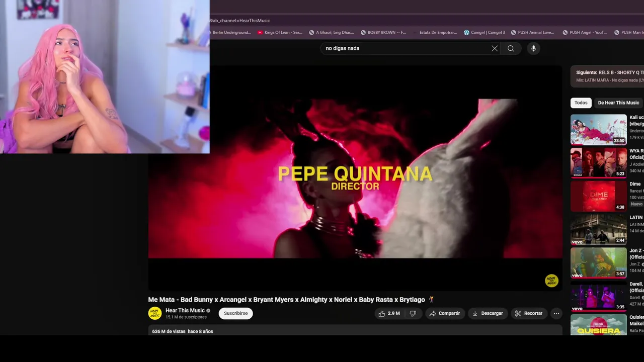Image resolution: width=644 pixels, height=362 pixels.
Task: Open the Hear This Music channel name
Action: [185, 310]
